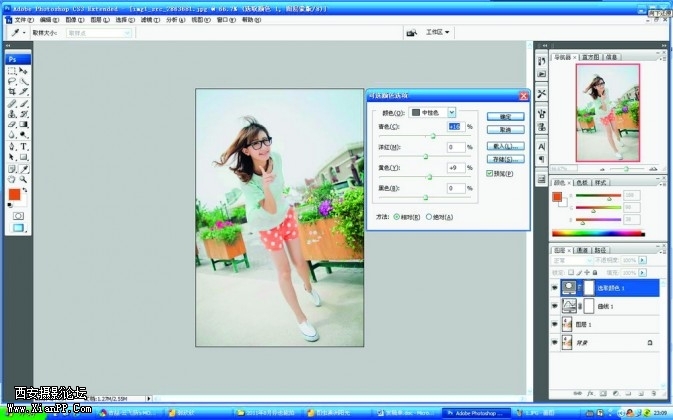Open the fill slider arrow

coord(643,272)
